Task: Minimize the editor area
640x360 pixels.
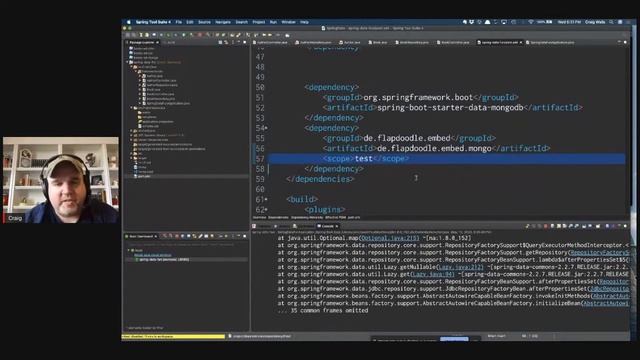Action: pos(619,42)
